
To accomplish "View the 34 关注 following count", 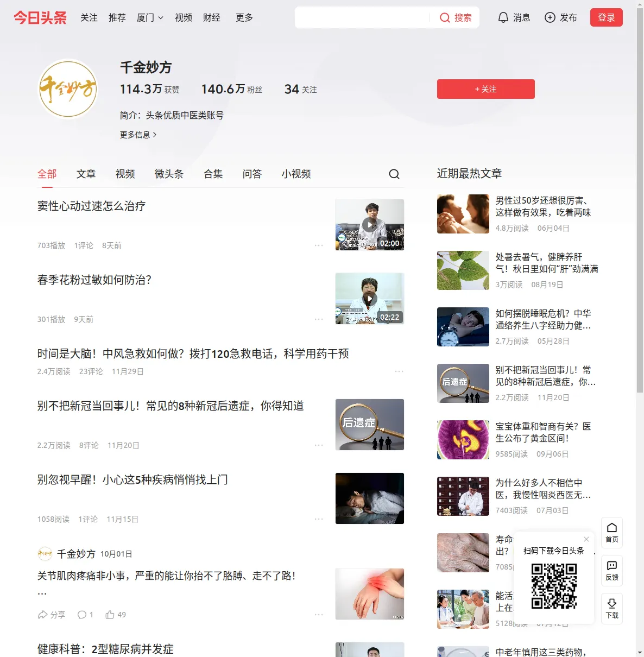I will click(301, 89).
